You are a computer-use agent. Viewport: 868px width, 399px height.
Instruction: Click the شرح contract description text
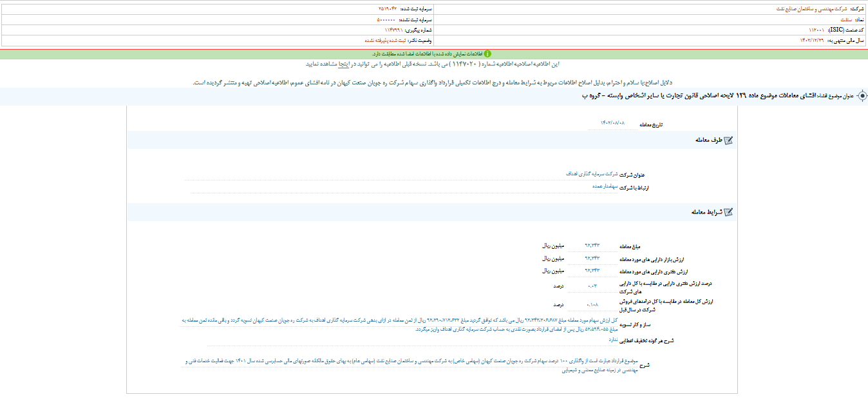point(412,365)
